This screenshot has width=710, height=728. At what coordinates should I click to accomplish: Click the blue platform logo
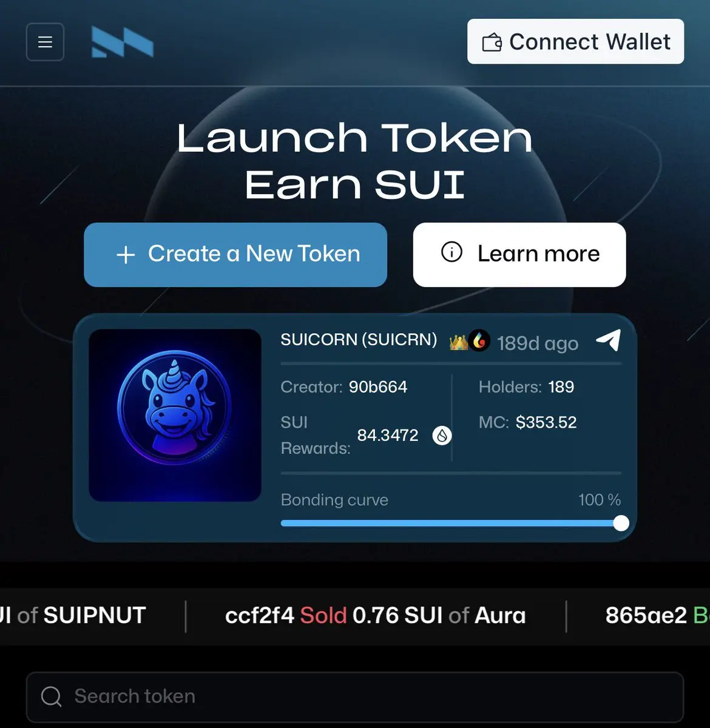coord(123,42)
